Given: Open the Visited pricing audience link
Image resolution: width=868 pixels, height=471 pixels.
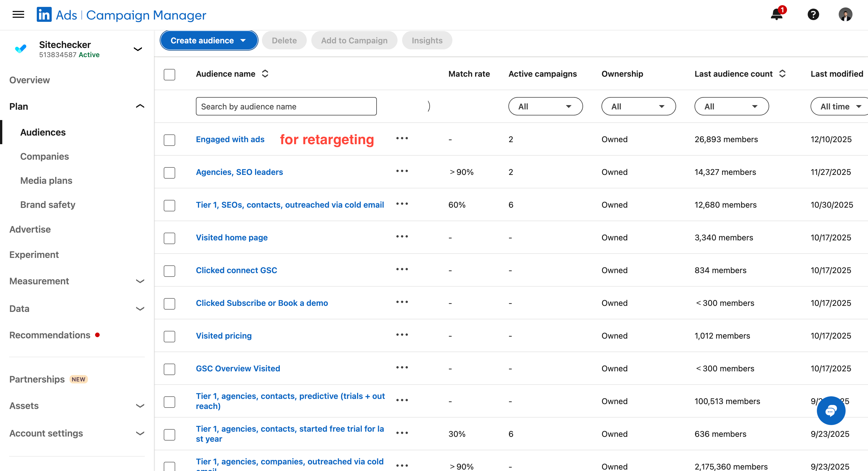Looking at the screenshot, I should 224,335.
